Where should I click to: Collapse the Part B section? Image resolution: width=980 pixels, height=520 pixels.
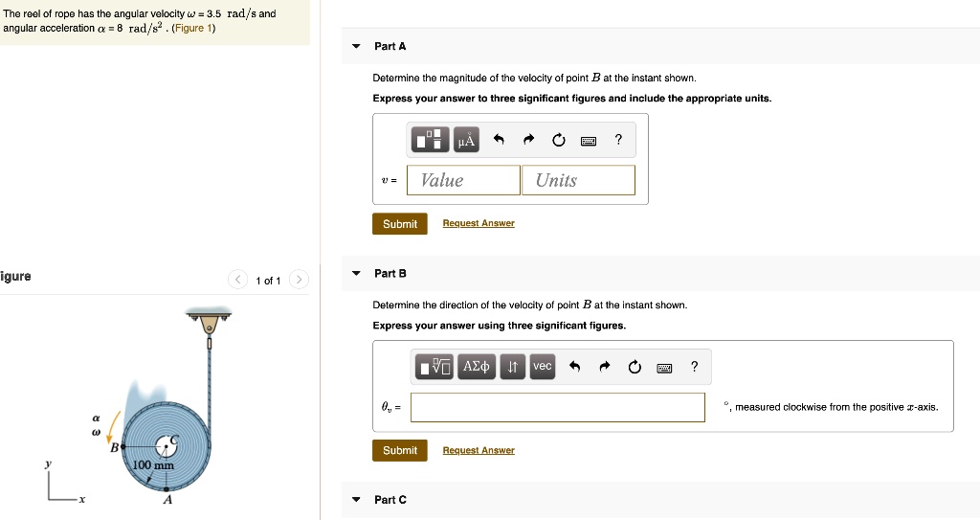(356, 273)
